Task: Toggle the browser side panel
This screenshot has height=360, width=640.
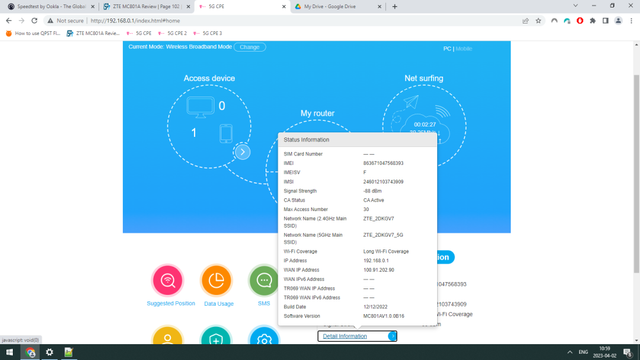Action: [x=605, y=21]
